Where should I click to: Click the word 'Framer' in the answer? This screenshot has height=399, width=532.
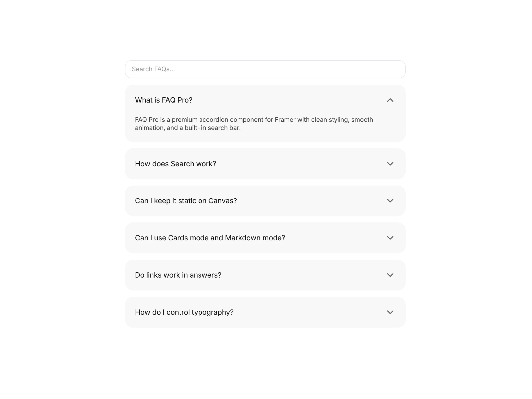tap(285, 120)
